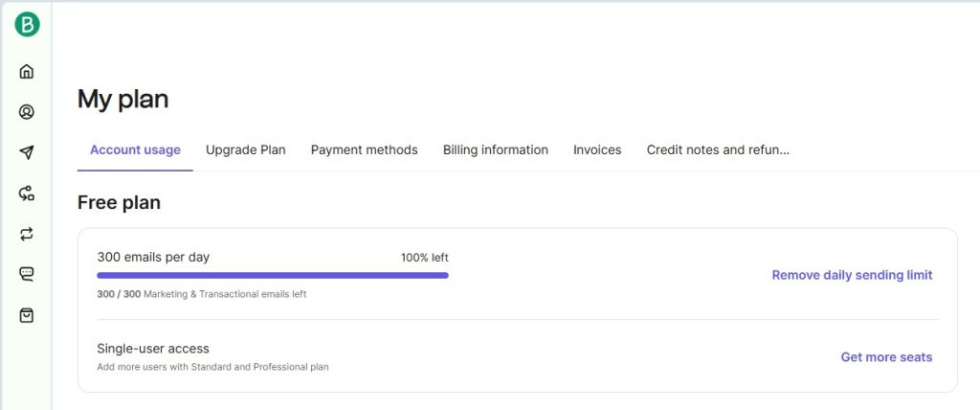980x410 pixels.
Task: Click the email usage progress bar
Action: [x=273, y=275]
